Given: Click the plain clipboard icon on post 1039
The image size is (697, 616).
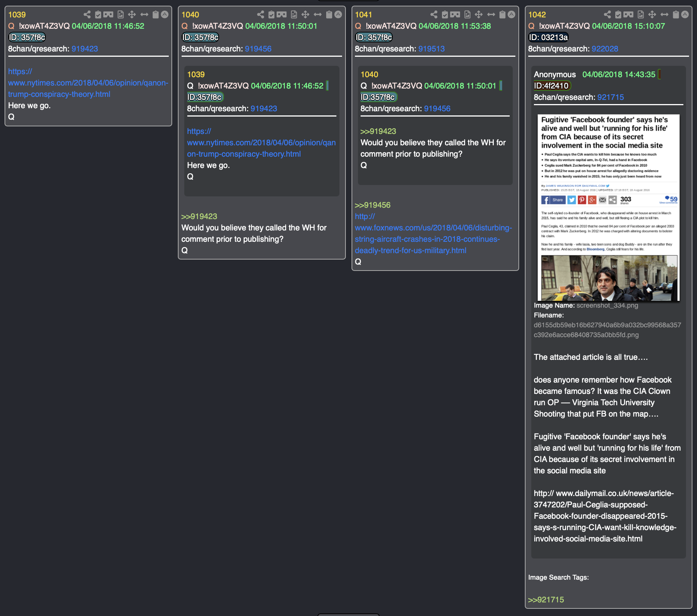Looking at the screenshot, I should tap(156, 14).
